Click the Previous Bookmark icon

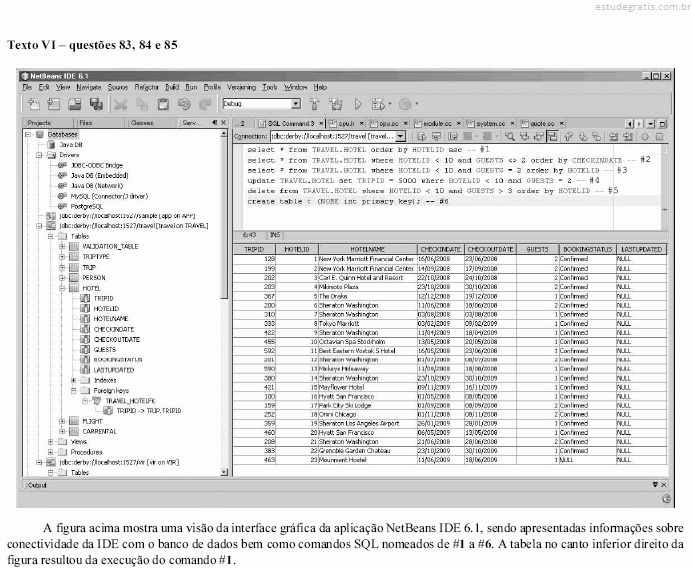pos(568,137)
